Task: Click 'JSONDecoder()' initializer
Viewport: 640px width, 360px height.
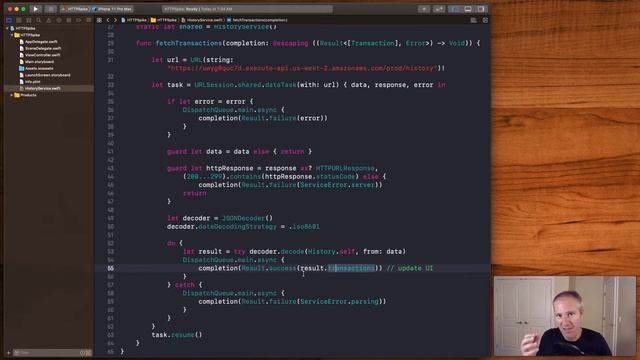Action: 247,218
